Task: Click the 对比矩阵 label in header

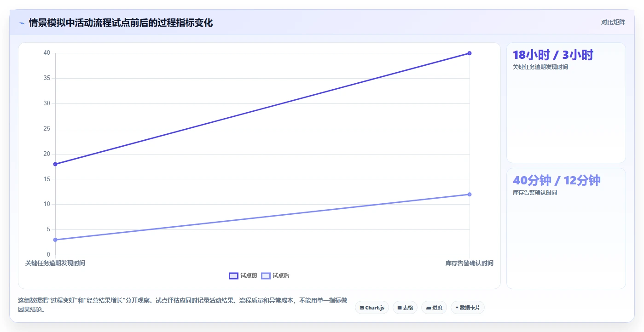Action: [x=613, y=22]
